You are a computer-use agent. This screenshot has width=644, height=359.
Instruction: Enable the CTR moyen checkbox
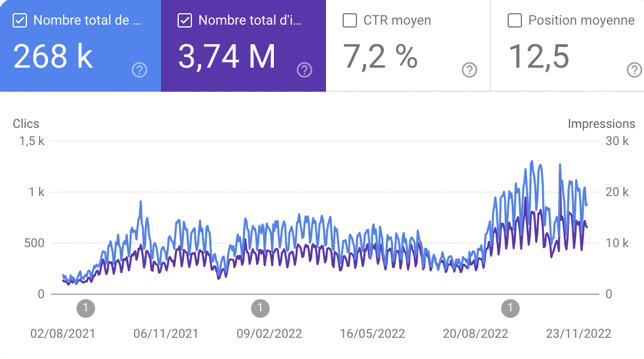tap(350, 21)
